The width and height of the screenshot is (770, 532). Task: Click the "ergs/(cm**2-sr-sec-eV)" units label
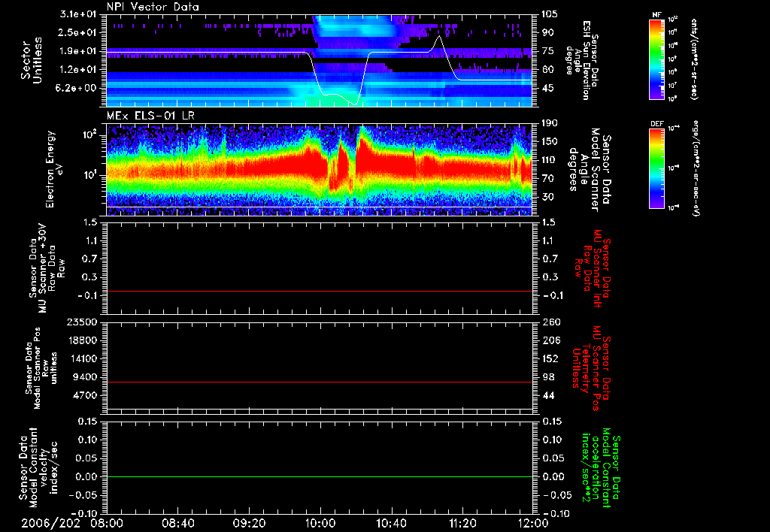click(x=696, y=168)
